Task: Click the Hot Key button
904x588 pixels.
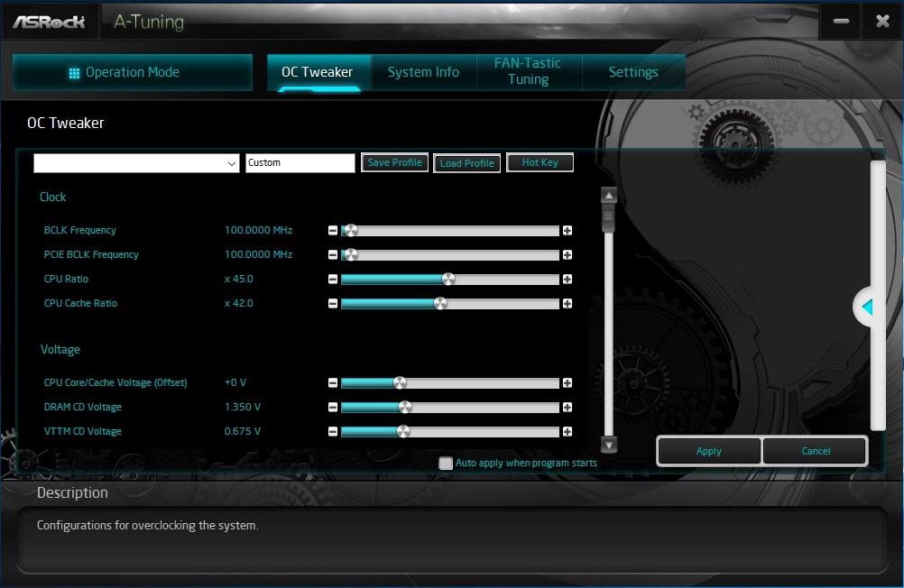Action: pyautogui.click(x=540, y=162)
